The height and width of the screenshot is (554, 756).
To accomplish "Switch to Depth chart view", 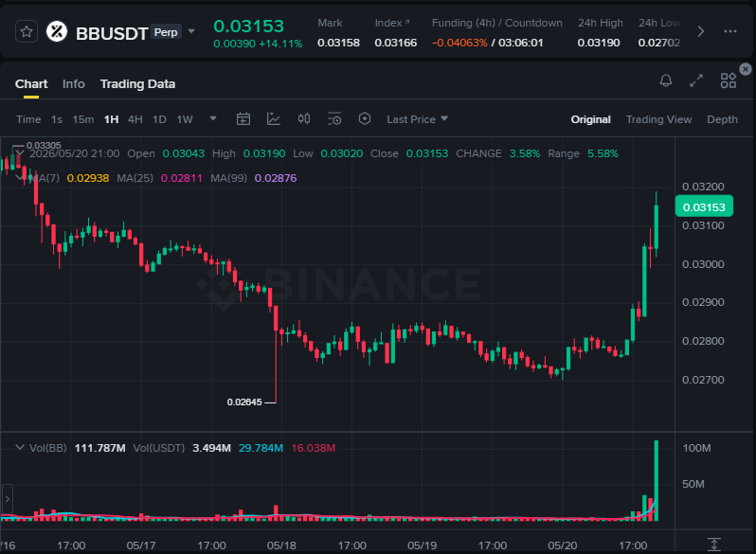I will click(722, 119).
